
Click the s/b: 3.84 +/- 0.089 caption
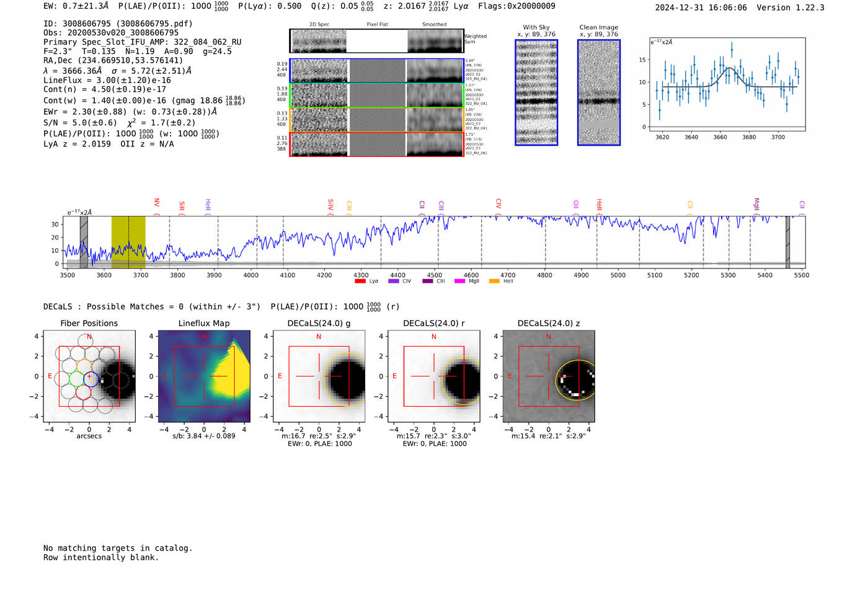(x=204, y=436)
